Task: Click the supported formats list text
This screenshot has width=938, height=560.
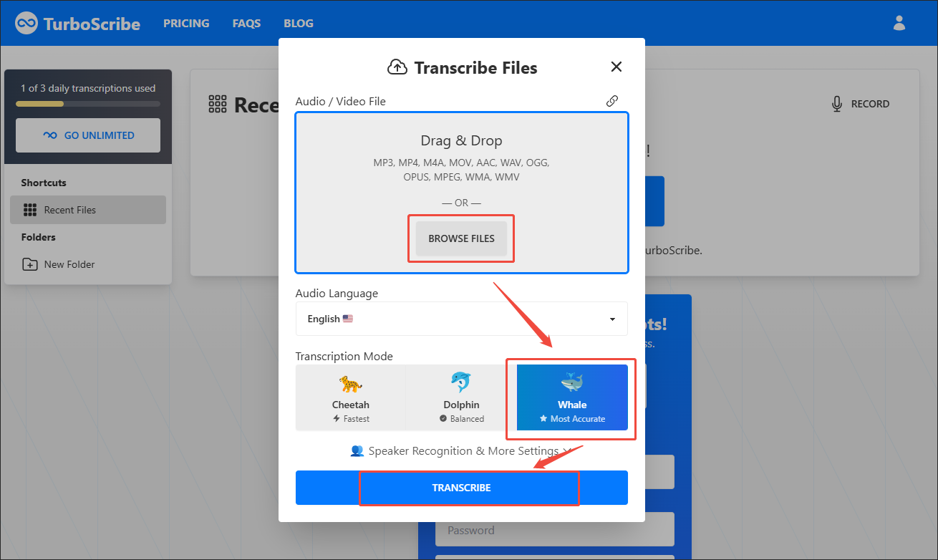Action: 462,170
